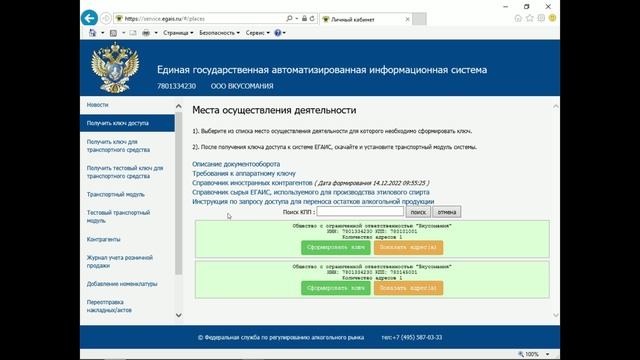Open 'Инструкция по запросу доступа' link
The height and width of the screenshot is (360, 640).
313,202
